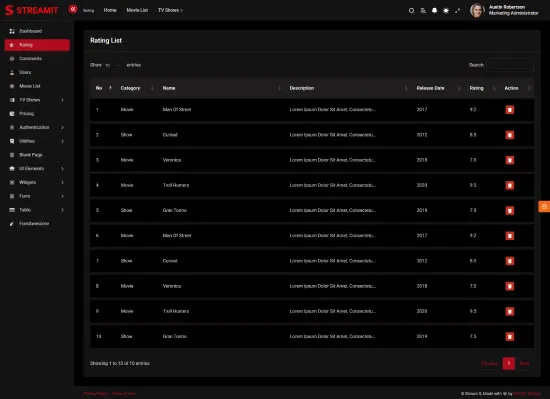This screenshot has width=550, height=399.
Task: Open the search icon in top bar
Action: pos(411,11)
